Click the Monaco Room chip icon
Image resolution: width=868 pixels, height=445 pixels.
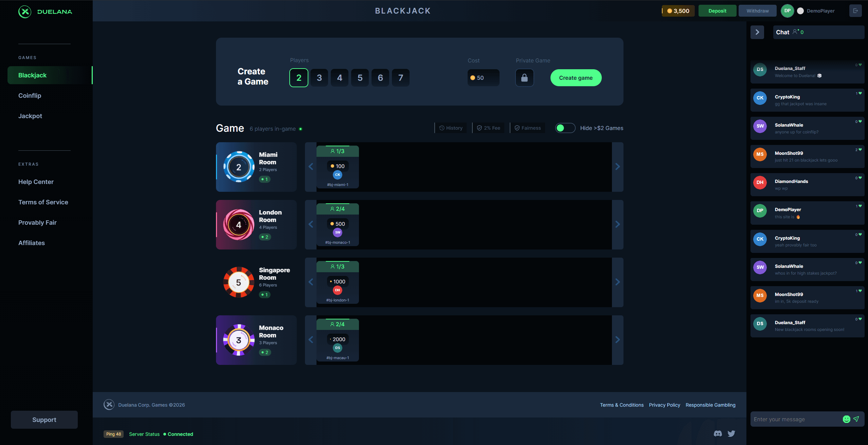(x=239, y=340)
